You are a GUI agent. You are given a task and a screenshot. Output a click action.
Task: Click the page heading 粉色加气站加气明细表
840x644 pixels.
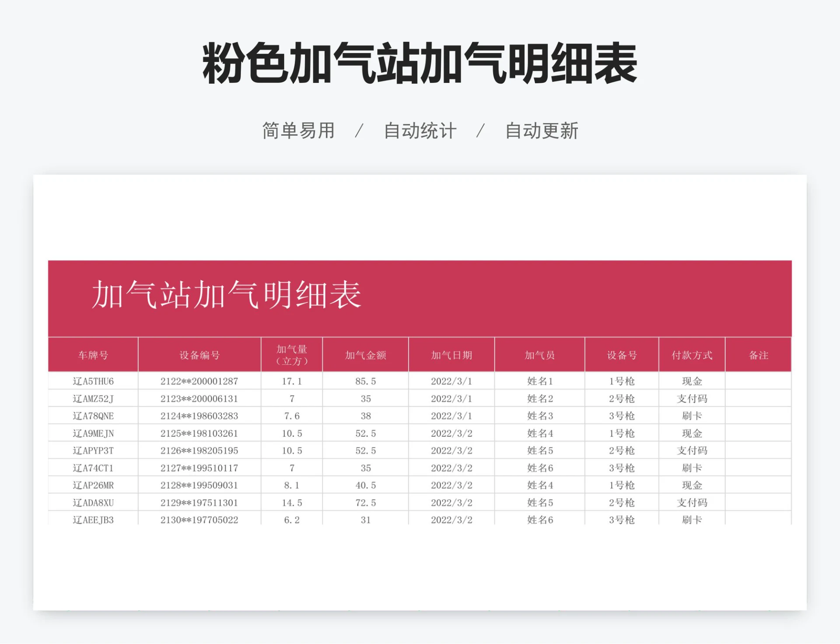tap(419, 63)
